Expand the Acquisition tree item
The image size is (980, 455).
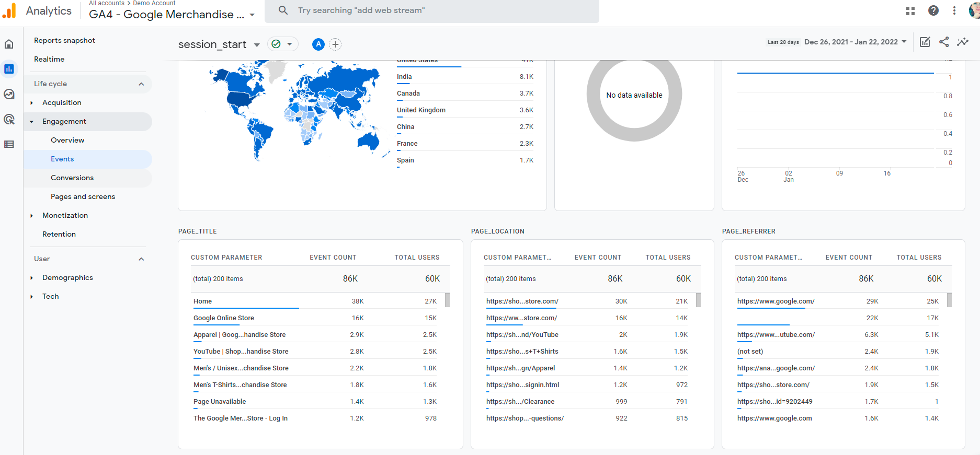tap(31, 103)
